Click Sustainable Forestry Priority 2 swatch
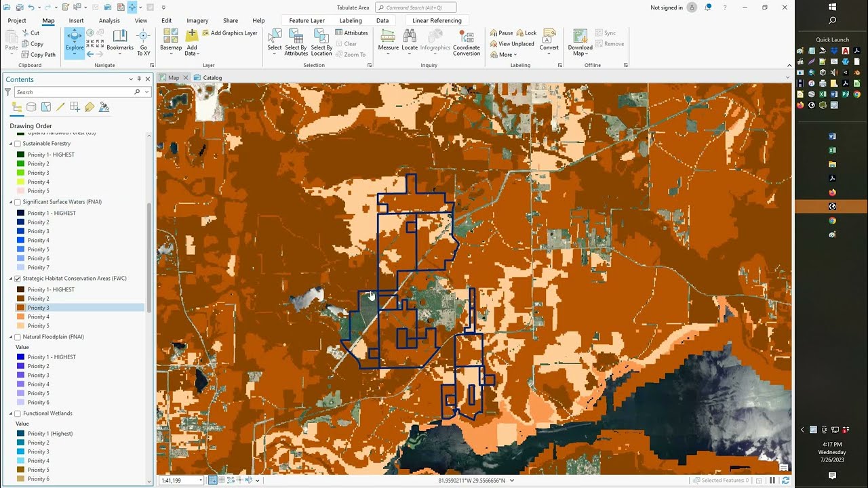This screenshot has width=868, height=488. [x=20, y=164]
